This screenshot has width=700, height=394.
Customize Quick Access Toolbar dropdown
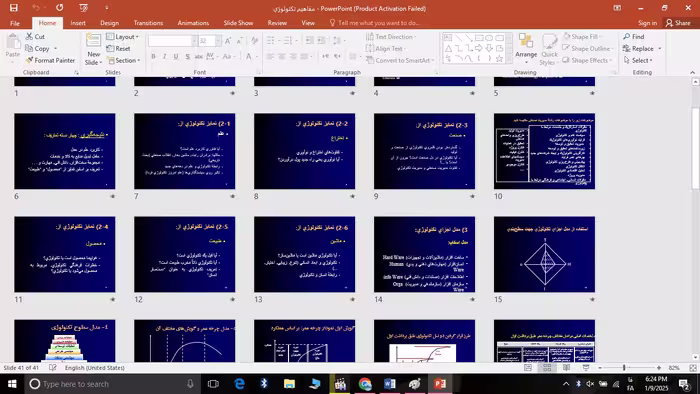pos(106,8)
